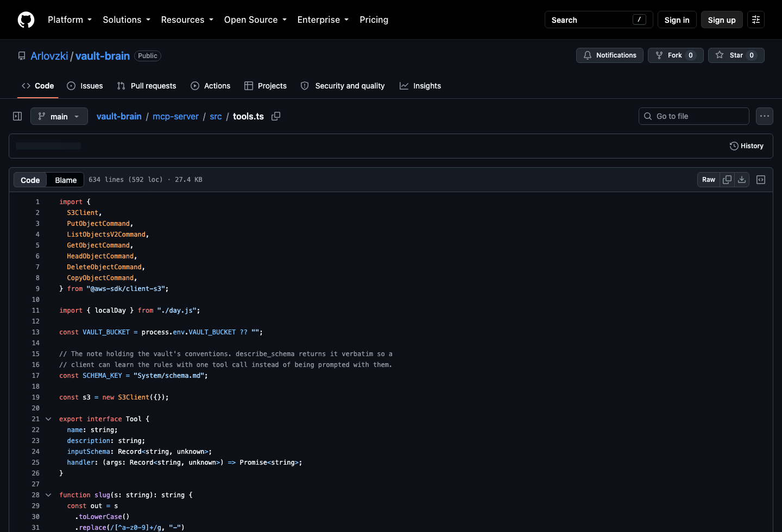Open the Pricing page
The image size is (782, 532).
[x=374, y=20]
